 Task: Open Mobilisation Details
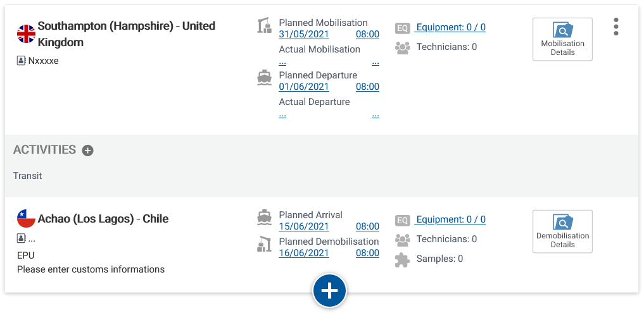pos(562,39)
